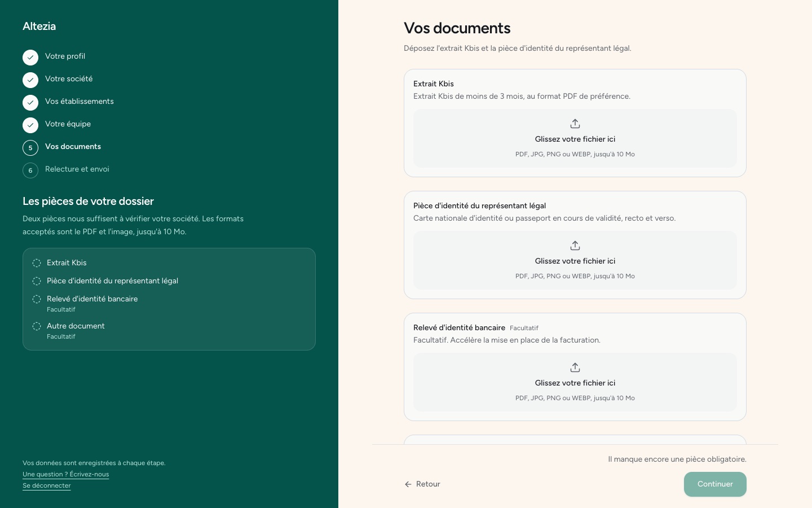Go to the Votre société step
The width and height of the screenshot is (812, 508).
69,79
